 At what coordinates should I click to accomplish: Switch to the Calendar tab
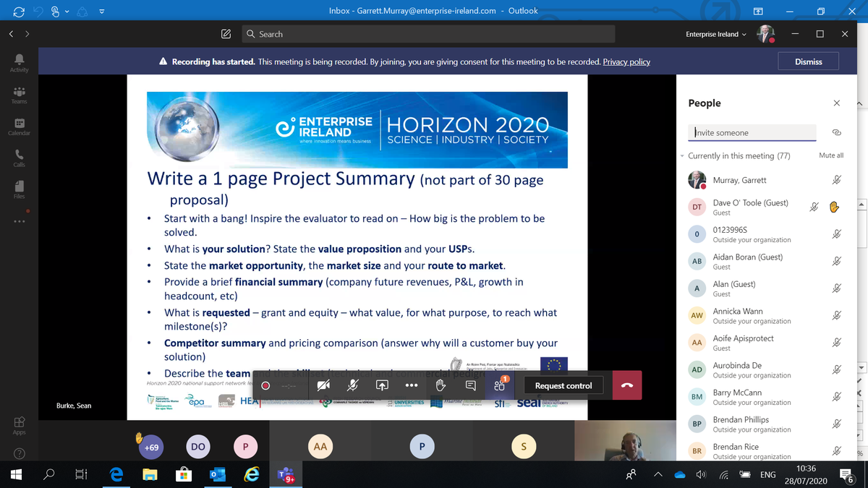[20, 127]
